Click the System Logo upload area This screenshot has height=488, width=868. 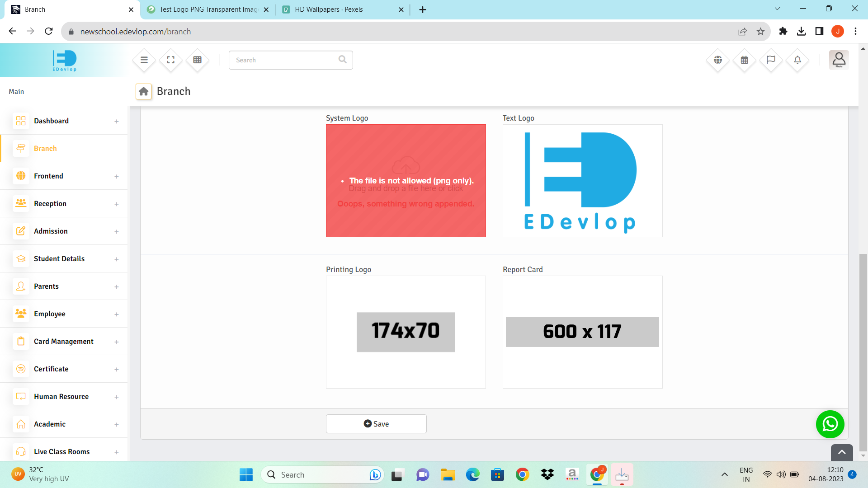[x=406, y=181]
